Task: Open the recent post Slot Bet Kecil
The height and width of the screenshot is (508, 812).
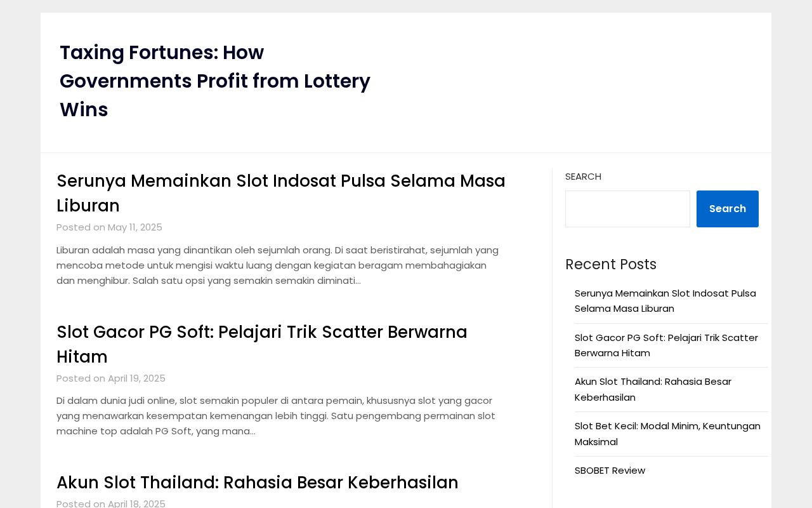Action: [667, 434]
